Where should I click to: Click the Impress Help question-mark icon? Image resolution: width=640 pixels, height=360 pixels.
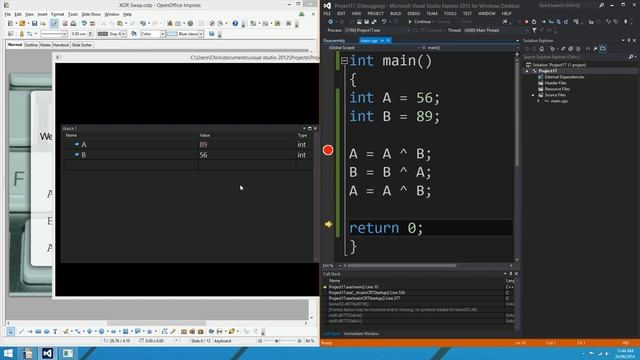pyautogui.click(x=235, y=24)
